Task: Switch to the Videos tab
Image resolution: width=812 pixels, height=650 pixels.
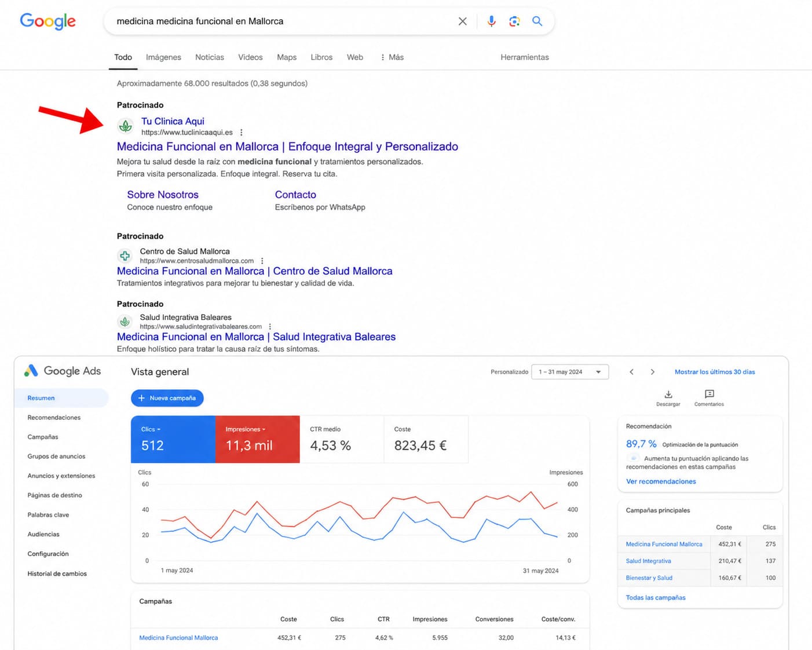Action: pos(250,57)
